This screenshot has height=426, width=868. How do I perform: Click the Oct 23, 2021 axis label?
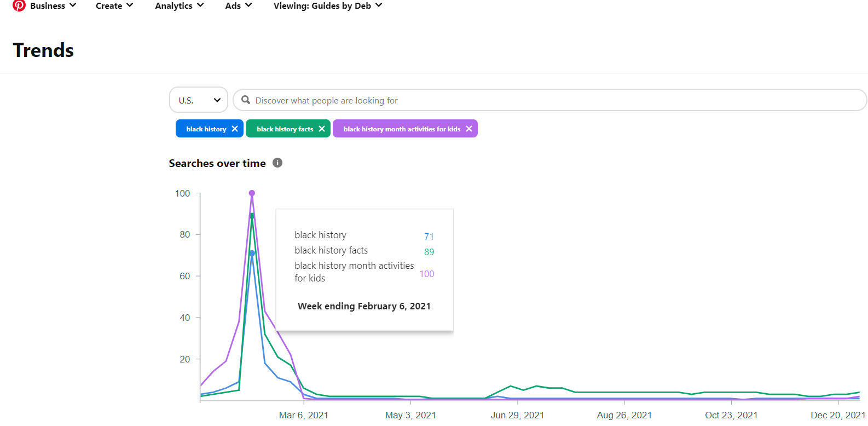(731, 415)
